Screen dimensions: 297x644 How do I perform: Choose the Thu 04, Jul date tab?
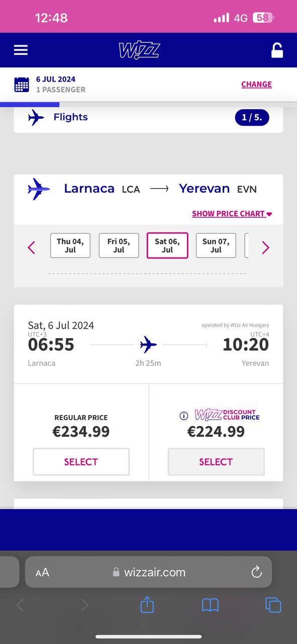(70, 246)
